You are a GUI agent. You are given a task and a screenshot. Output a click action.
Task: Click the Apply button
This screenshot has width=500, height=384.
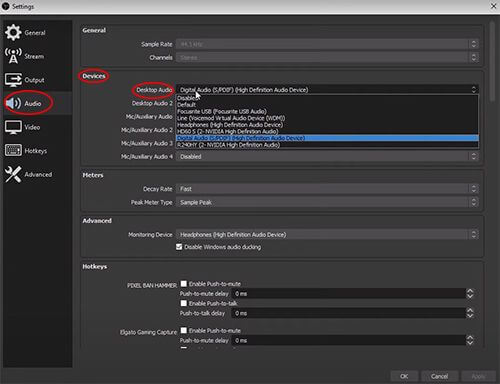point(478,376)
